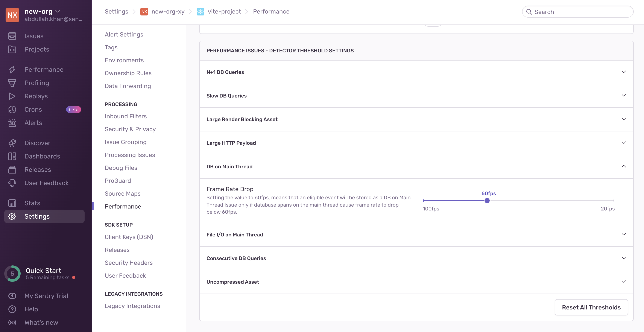Open Crons clock icon in sidebar
Viewport: 644px width, 332px height.
12,109
